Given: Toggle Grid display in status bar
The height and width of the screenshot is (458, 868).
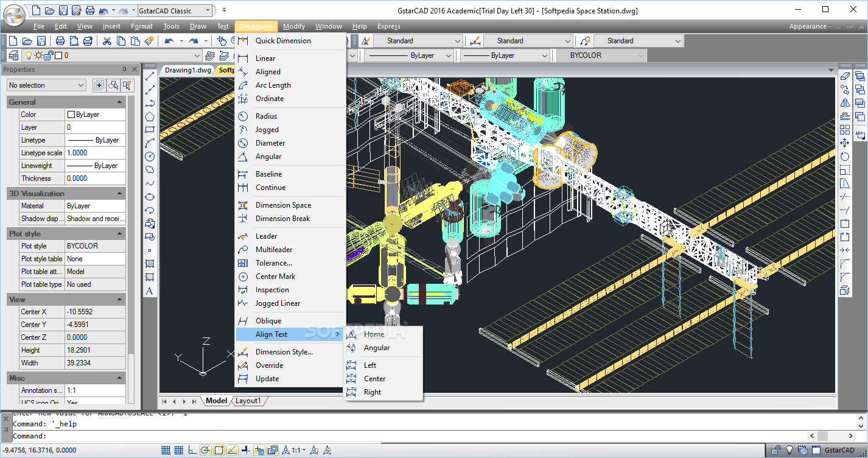Looking at the screenshot, I should [x=179, y=451].
